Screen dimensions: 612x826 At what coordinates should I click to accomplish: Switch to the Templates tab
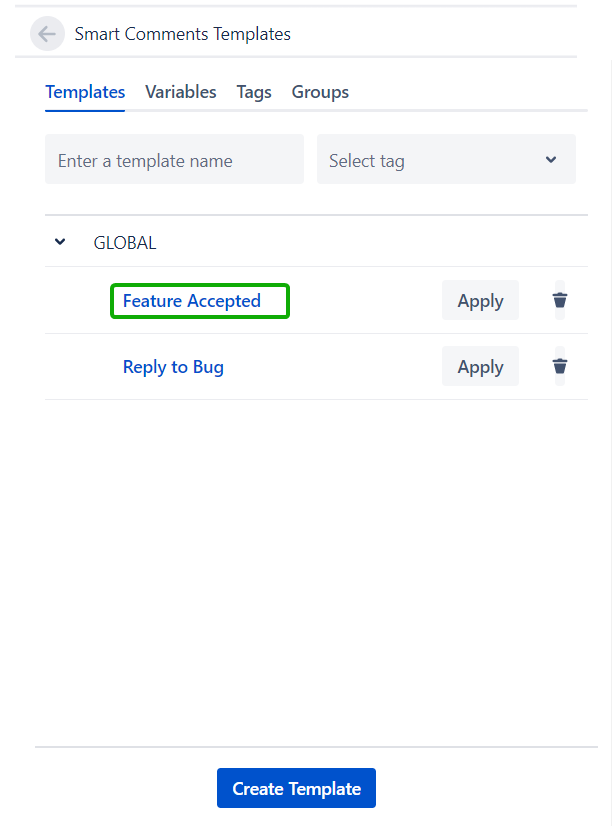85,92
